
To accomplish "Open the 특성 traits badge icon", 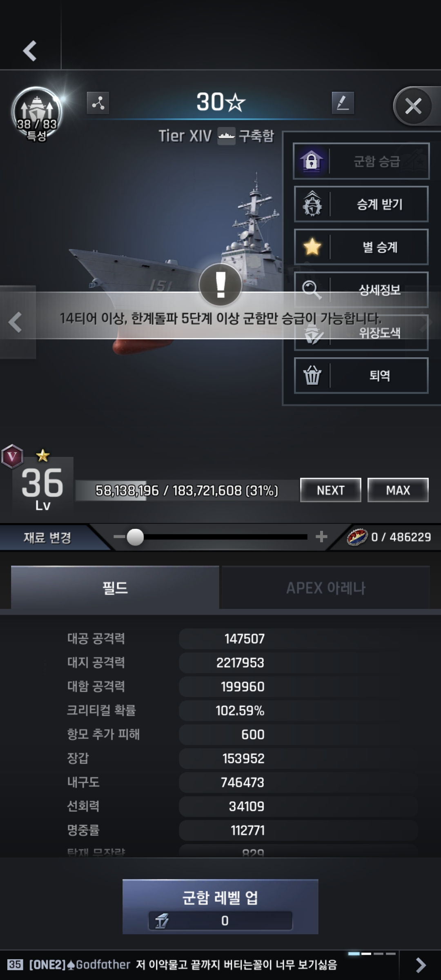I will click(x=37, y=114).
